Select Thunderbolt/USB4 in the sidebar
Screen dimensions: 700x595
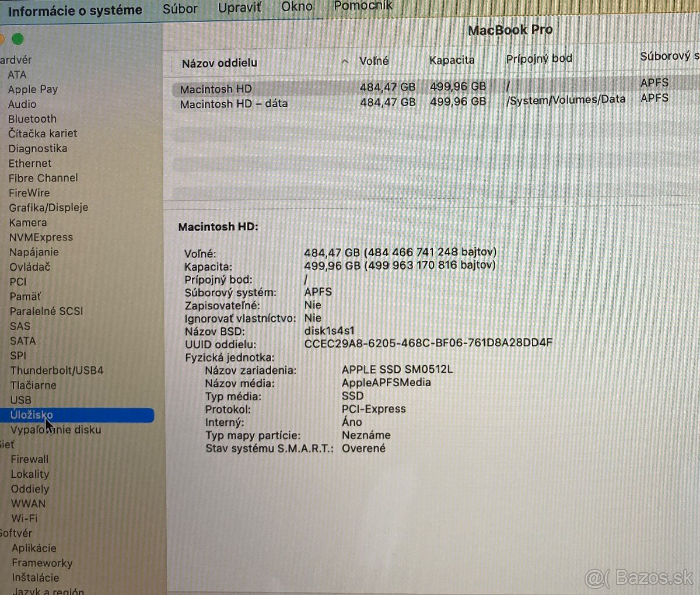(x=57, y=370)
